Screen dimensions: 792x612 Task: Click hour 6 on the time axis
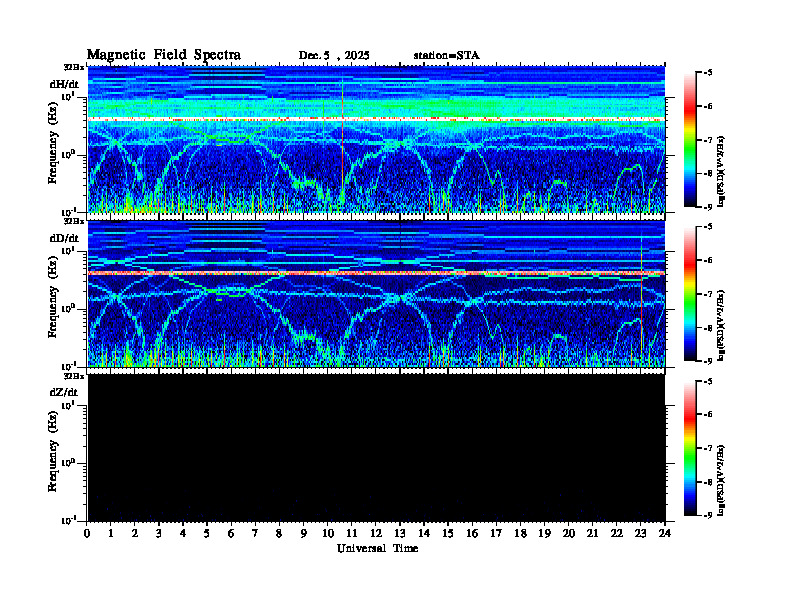(x=231, y=534)
